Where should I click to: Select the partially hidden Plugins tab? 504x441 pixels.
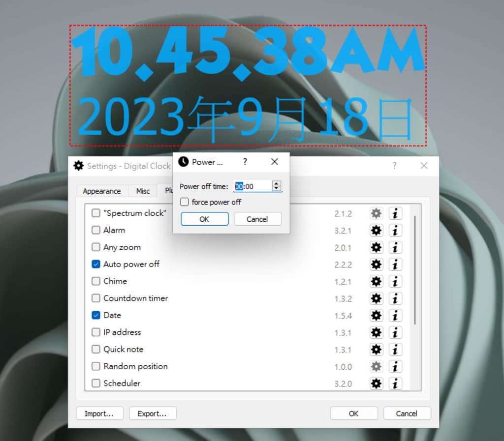click(165, 190)
